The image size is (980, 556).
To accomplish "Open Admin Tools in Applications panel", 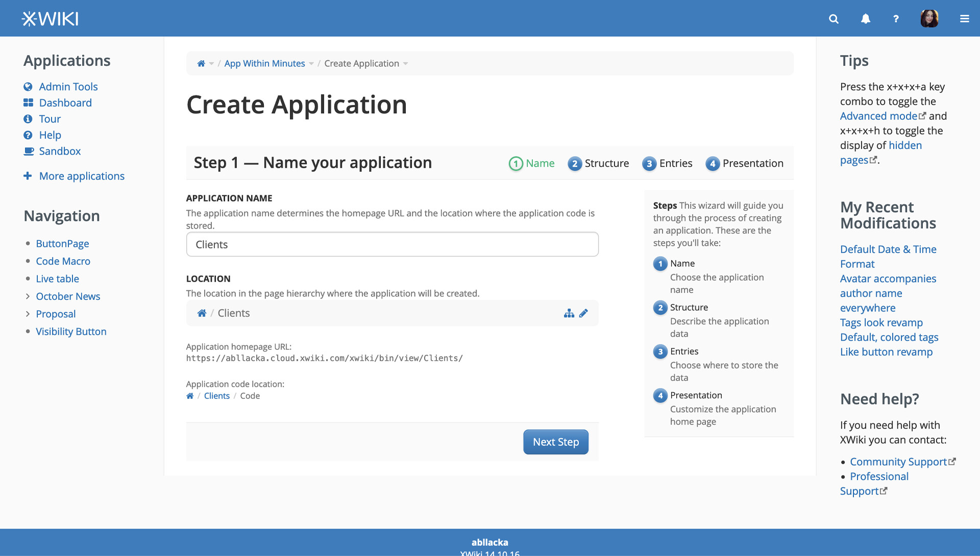I will pos(68,87).
